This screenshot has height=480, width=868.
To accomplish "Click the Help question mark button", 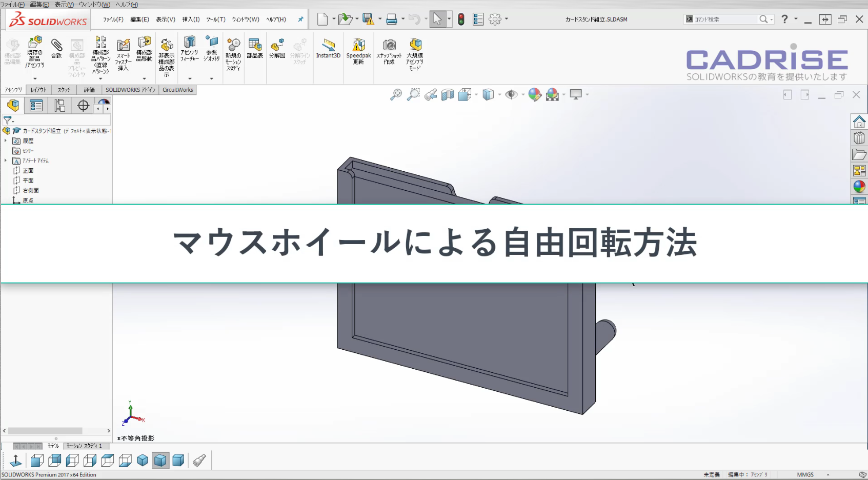I will pos(784,19).
